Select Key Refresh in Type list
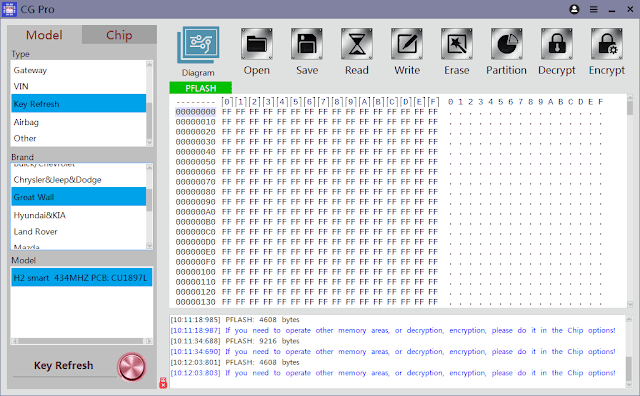This screenshot has width=640, height=396. tap(78, 104)
